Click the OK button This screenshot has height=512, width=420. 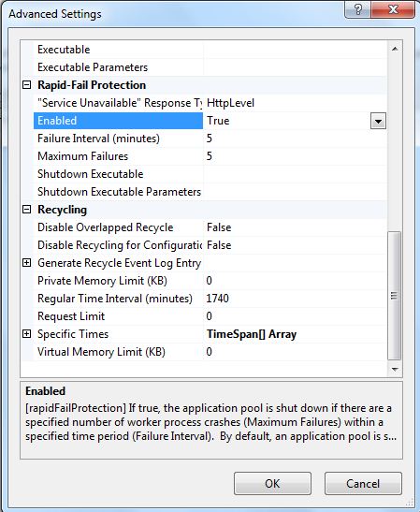tap(272, 483)
